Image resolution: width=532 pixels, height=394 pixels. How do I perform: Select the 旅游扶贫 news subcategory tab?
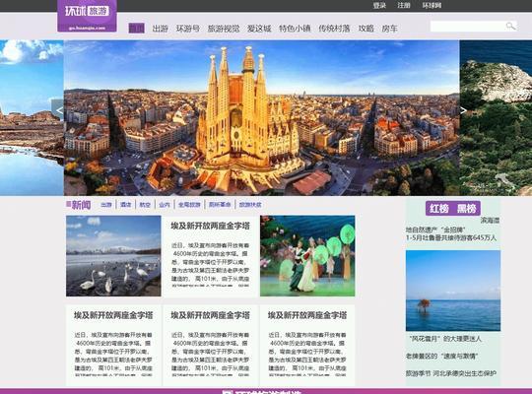[x=250, y=205]
